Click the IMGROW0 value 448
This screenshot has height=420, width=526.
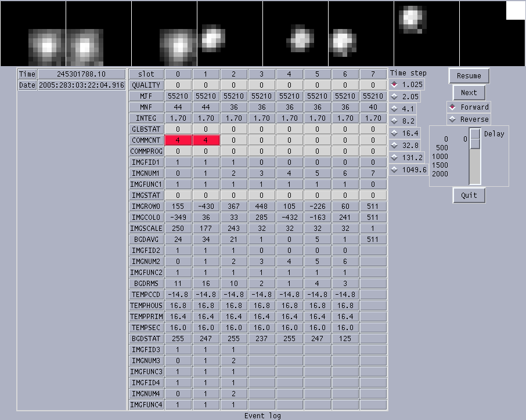click(x=261, y=207)
